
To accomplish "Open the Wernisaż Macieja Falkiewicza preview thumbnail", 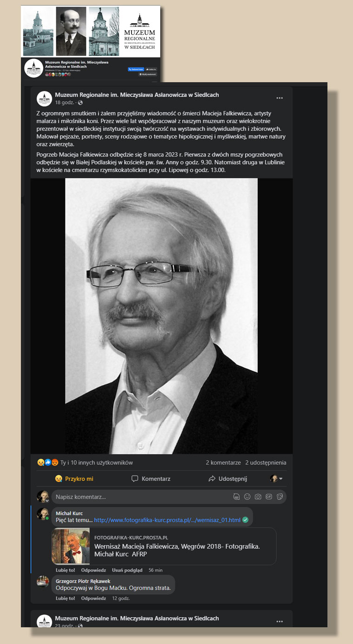I will pyautogui.click(x=71, y=546).
